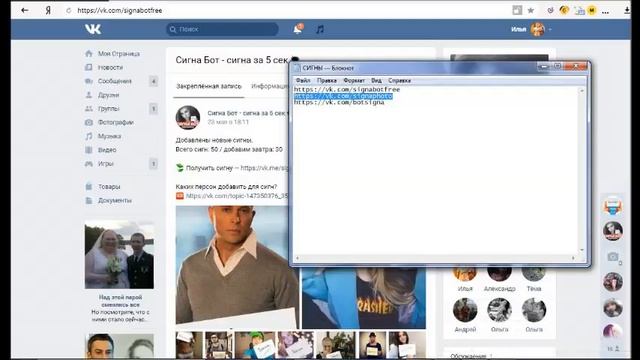
Task: Click camera icon in right chat bar
Action: [613, 256]
